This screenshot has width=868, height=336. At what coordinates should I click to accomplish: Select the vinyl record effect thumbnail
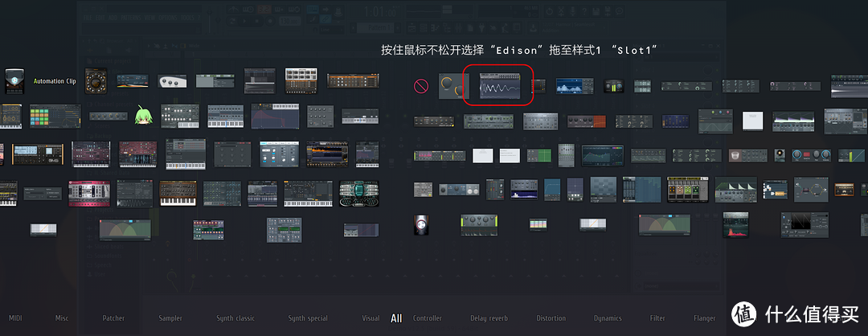[x=780, y=156]
